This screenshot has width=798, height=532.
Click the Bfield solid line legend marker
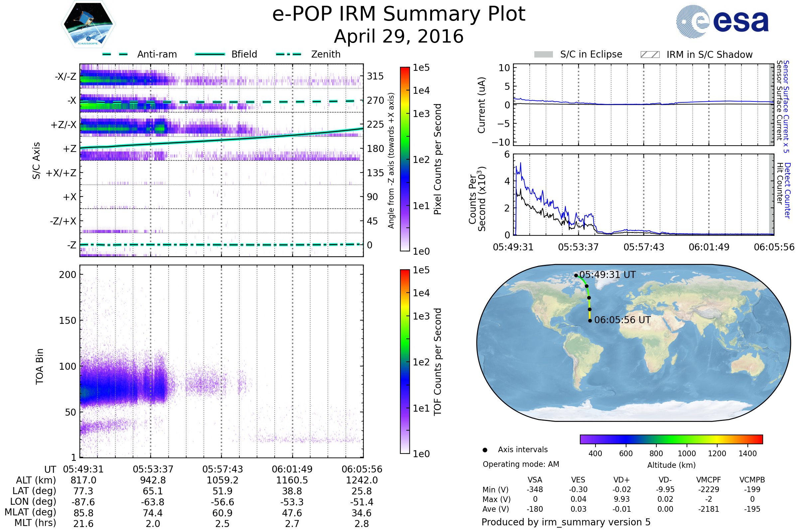coord(210,54)
